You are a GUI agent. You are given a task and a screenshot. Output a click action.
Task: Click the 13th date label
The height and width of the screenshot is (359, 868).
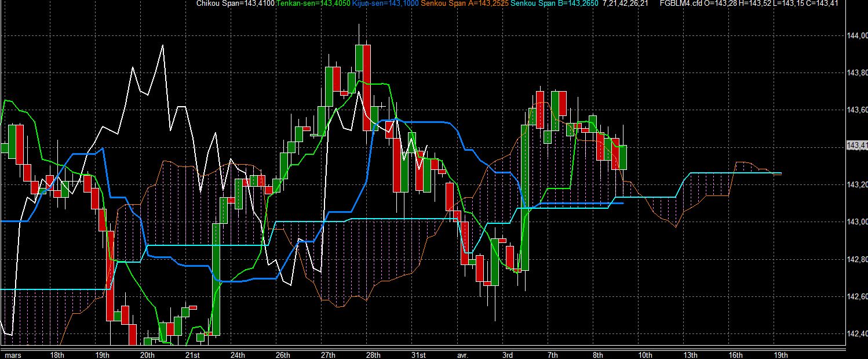[x=690, y=355]
